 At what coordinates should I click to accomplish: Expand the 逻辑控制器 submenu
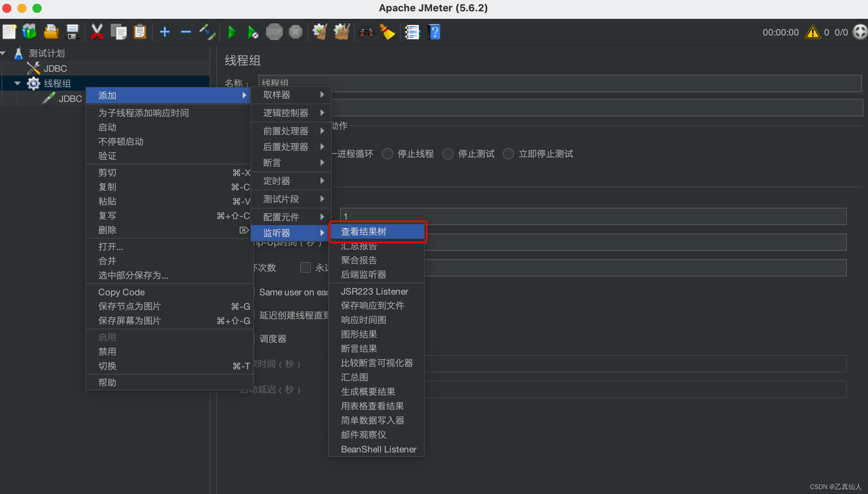point(291,113)
